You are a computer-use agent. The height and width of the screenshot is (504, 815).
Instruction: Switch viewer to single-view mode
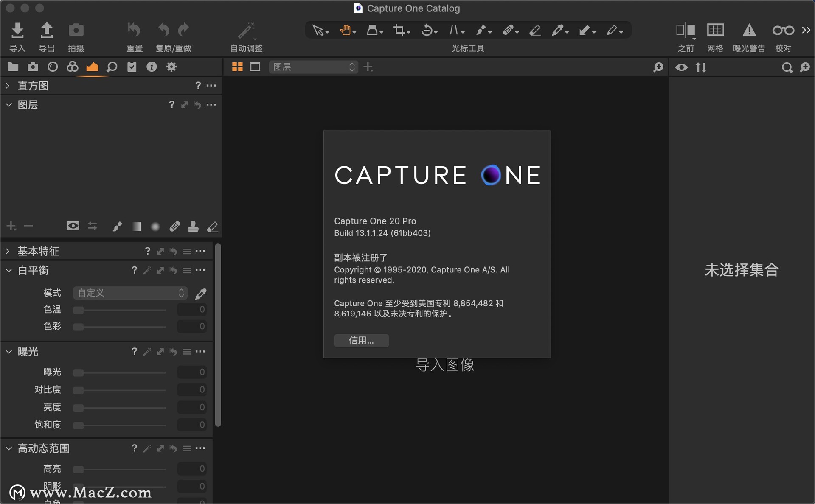click(255, 67)
